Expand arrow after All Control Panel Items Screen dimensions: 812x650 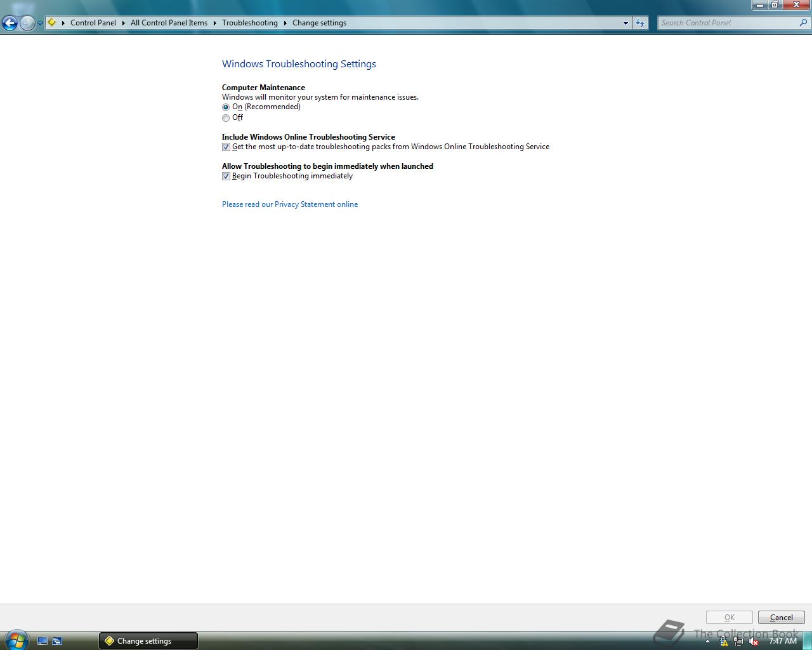point(215,23)
